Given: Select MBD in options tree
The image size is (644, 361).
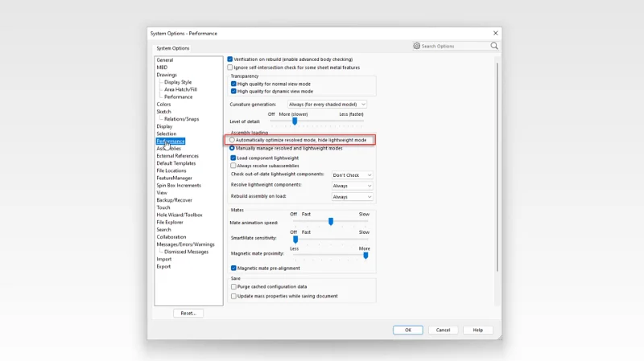Looking at the screenshot, I should coord(162,68).
